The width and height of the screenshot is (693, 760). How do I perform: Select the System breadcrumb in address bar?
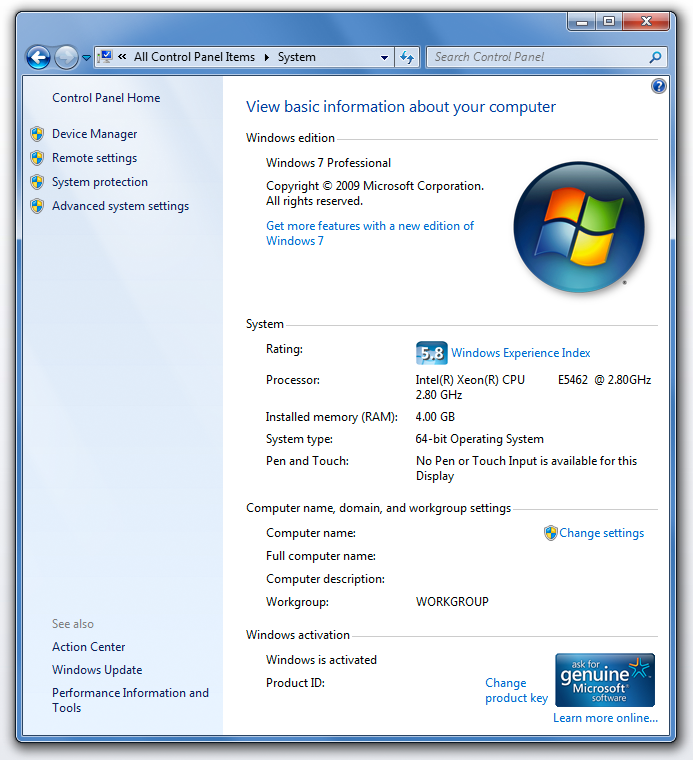[x=297, y=57]
